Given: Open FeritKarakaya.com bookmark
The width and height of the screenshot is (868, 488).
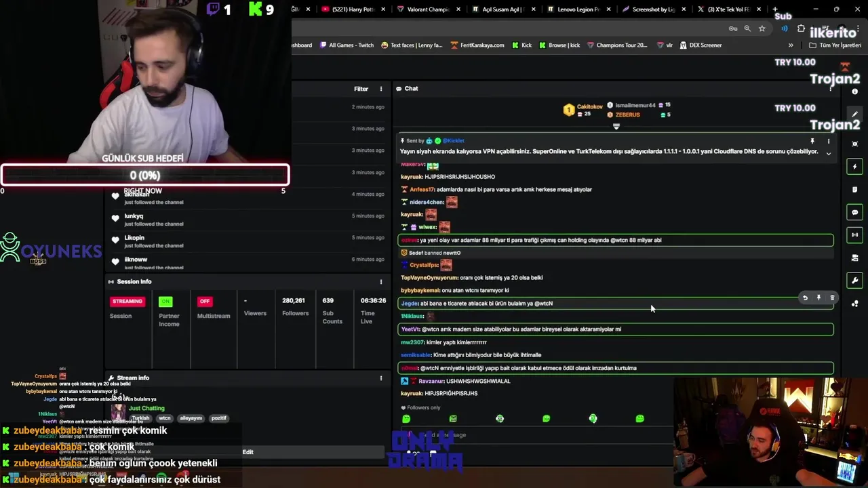Looking at the screenshot, I should pyautogui.click(x=477, y=45).
